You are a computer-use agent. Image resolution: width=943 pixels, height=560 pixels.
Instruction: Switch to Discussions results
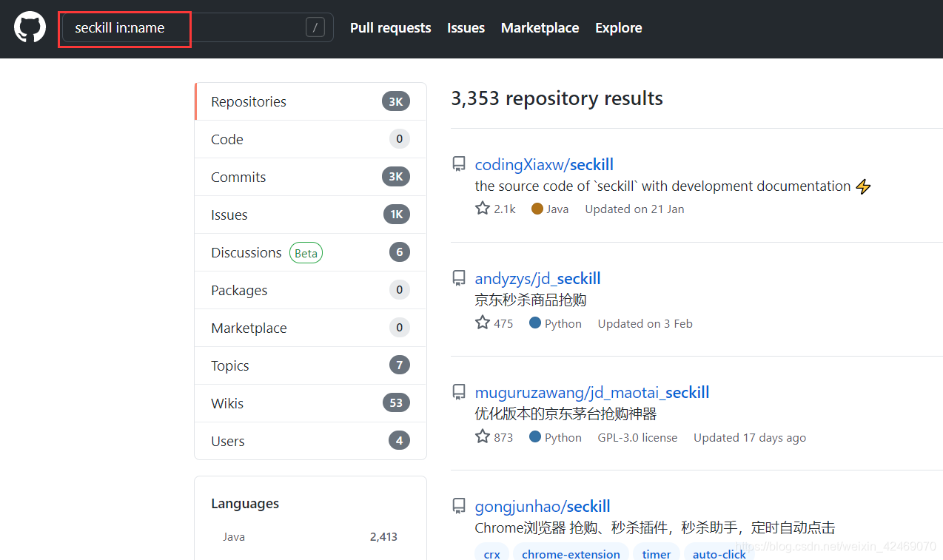[x=310, y=252]
